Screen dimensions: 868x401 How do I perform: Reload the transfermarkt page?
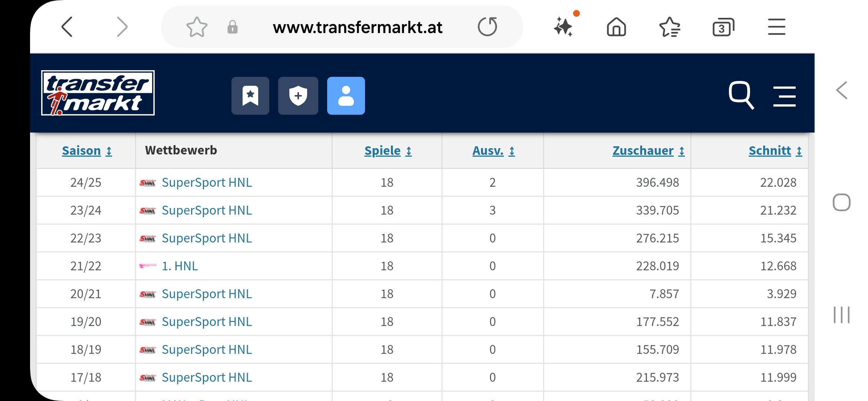click(x=487, y=27)
